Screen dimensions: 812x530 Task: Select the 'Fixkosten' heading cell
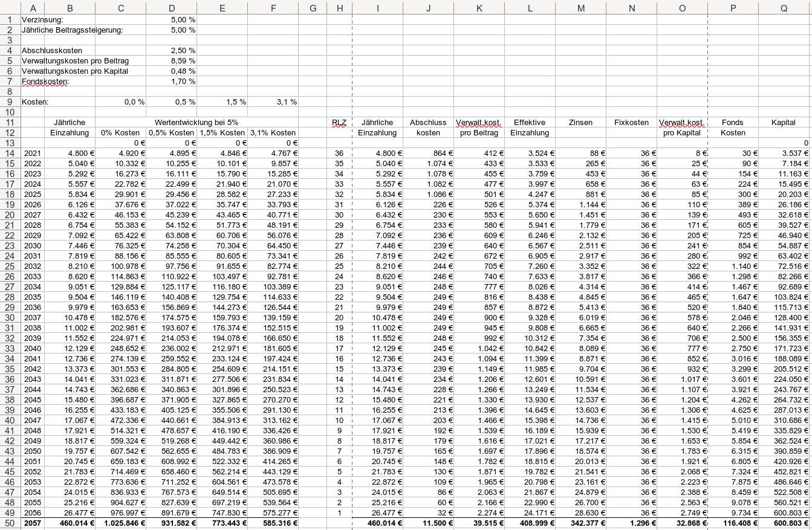[x=631, y=122]
